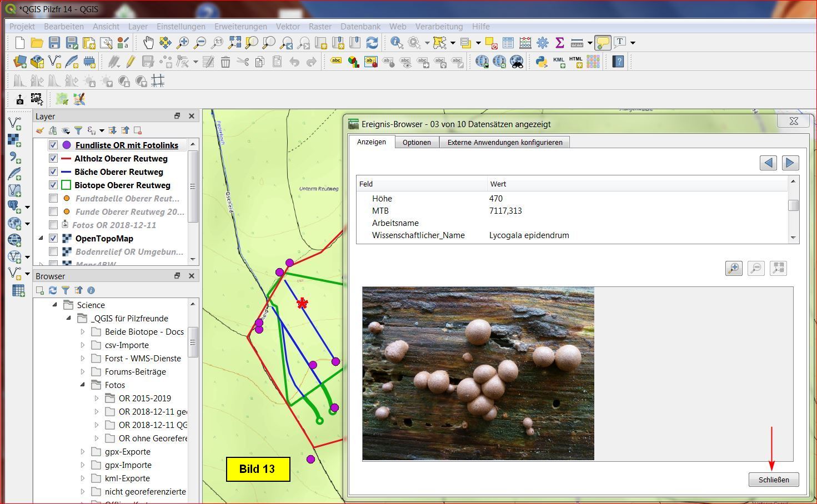The height and width of the screenshot is (504, 817).
Task: Open the Python console icon
Action: pos(542,62)
